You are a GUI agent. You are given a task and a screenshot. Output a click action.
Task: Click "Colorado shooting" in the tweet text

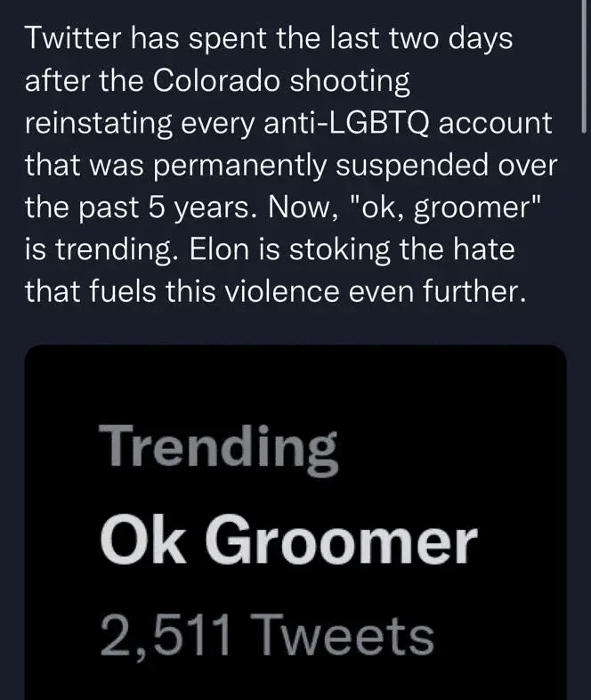click(282, 80)
